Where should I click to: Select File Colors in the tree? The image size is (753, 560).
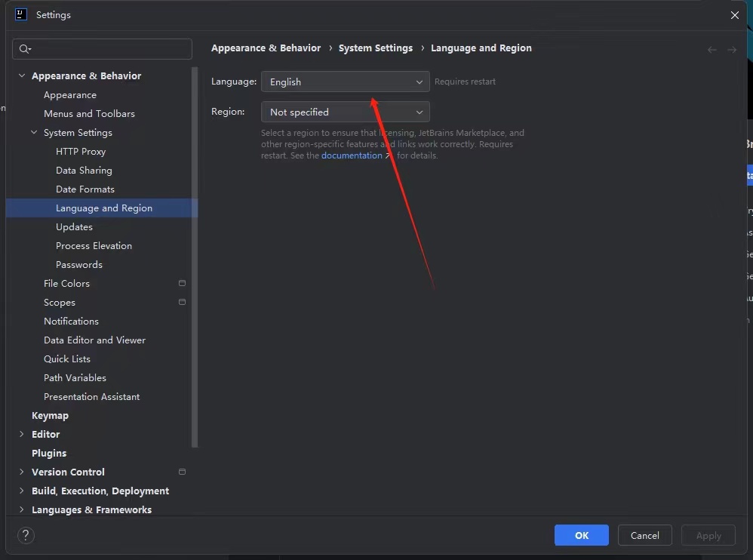(66, 283)
